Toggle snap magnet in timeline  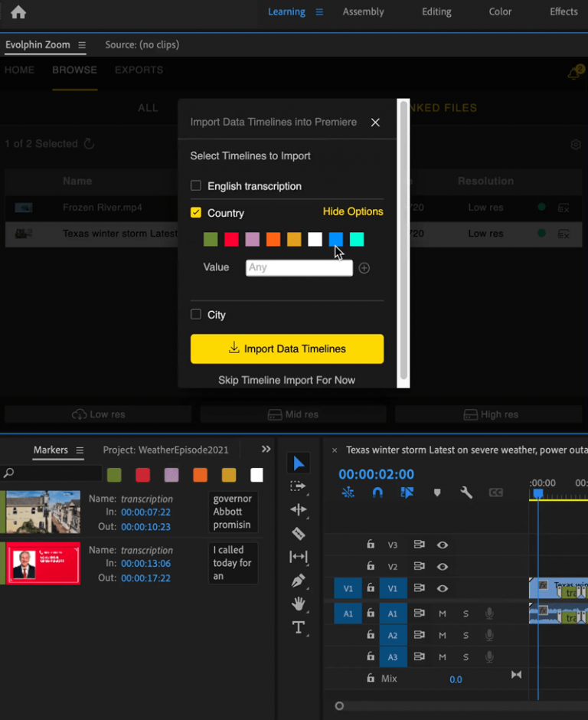point(377,493)
